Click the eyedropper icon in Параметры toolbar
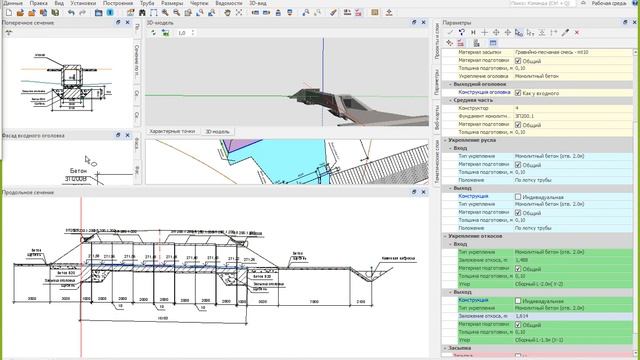This screenshot has height=360, width=640. click(565, 32)
